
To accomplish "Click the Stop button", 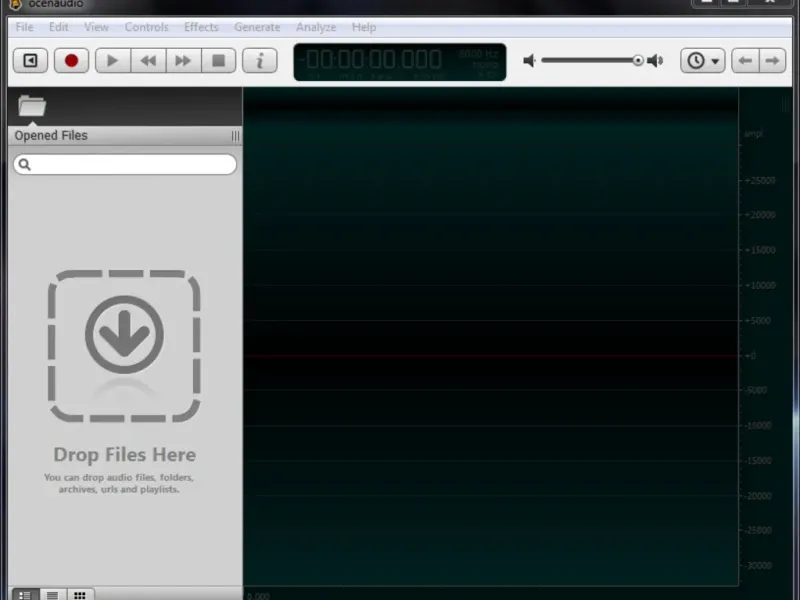I will coord(218,61).
